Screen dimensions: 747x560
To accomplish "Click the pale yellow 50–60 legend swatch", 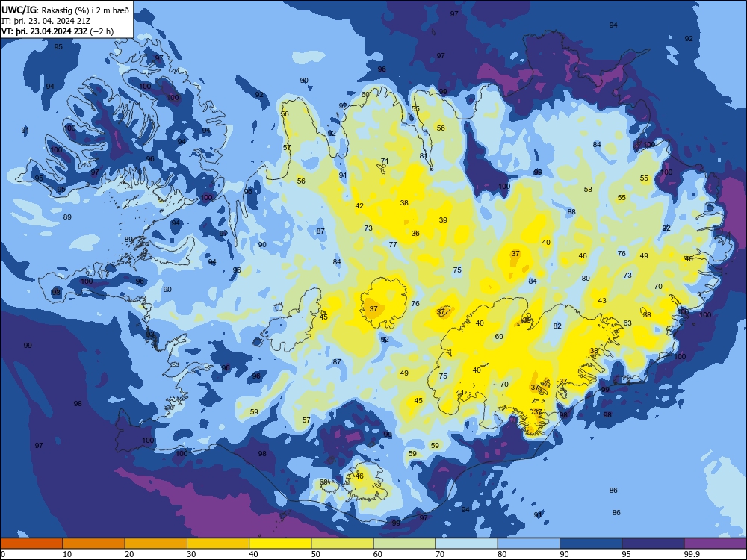I will pos(342,544).
